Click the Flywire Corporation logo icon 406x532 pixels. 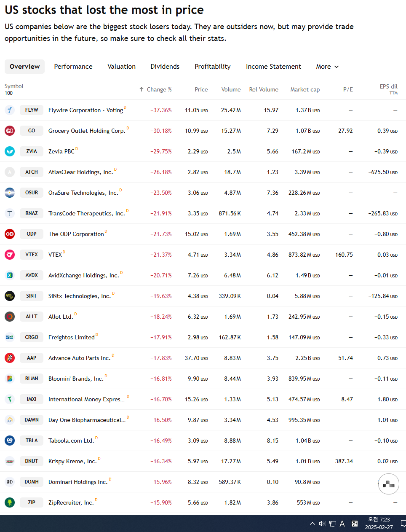(10, 110)
